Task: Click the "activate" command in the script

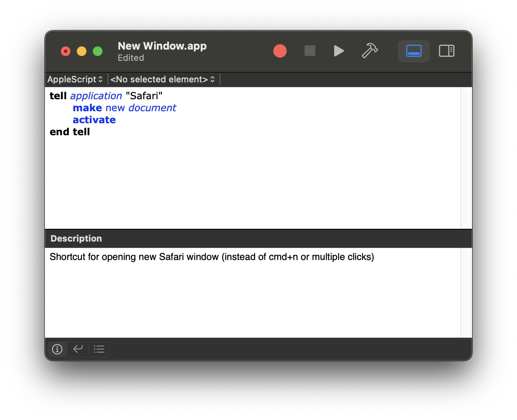Action: pos(94,120)
